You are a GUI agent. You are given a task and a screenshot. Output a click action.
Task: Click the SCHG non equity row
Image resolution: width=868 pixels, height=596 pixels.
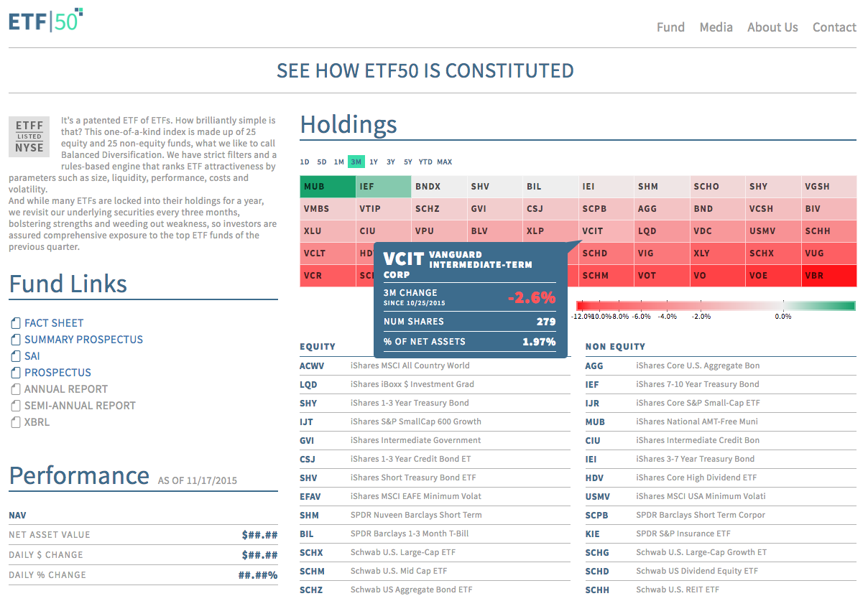pos(721,552)
